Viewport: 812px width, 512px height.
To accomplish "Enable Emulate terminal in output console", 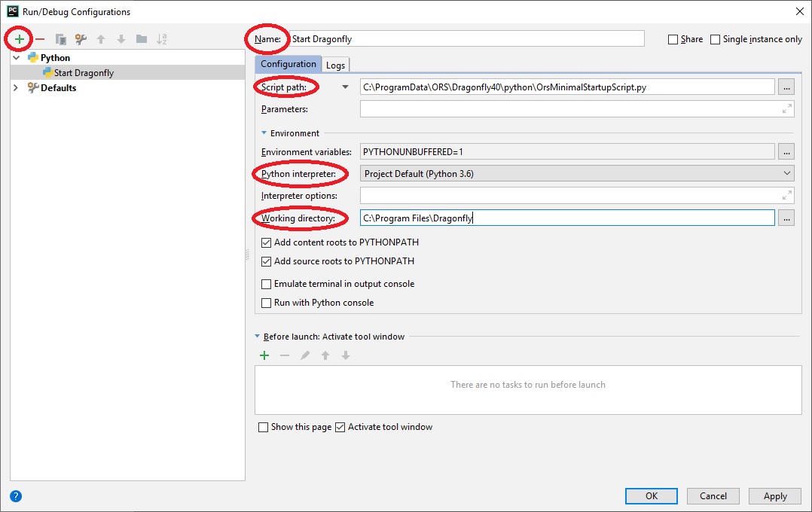I will pyautogui.click(x=267, y=284).
